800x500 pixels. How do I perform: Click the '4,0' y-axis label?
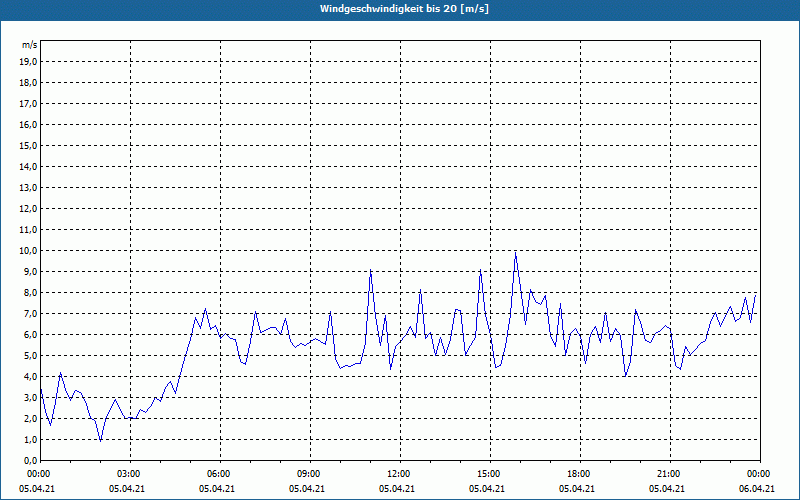(30, 377)
